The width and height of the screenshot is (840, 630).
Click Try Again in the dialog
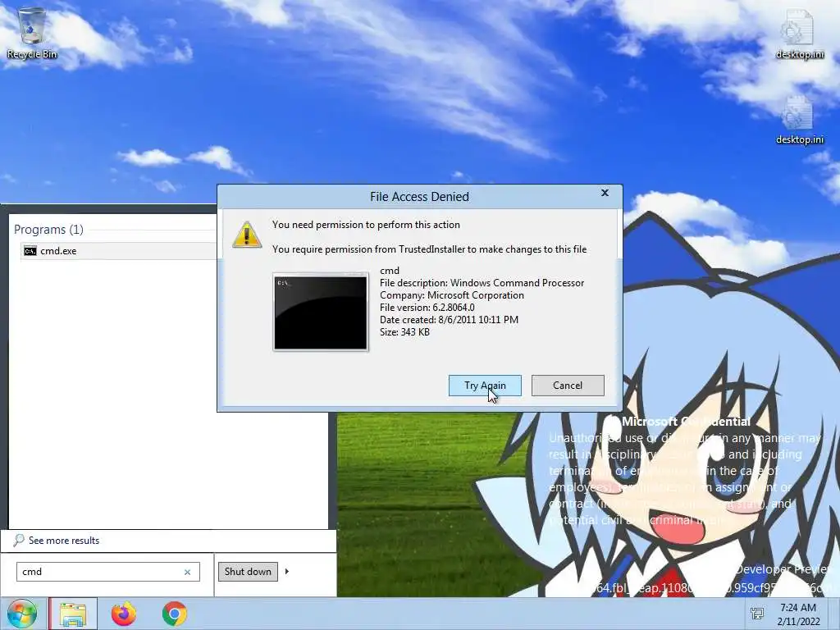point(485,386)
